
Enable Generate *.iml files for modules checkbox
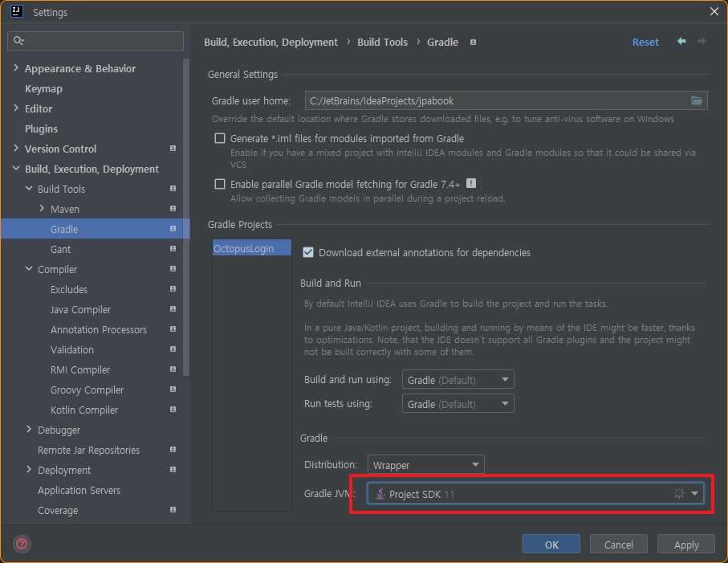(220, 138)
